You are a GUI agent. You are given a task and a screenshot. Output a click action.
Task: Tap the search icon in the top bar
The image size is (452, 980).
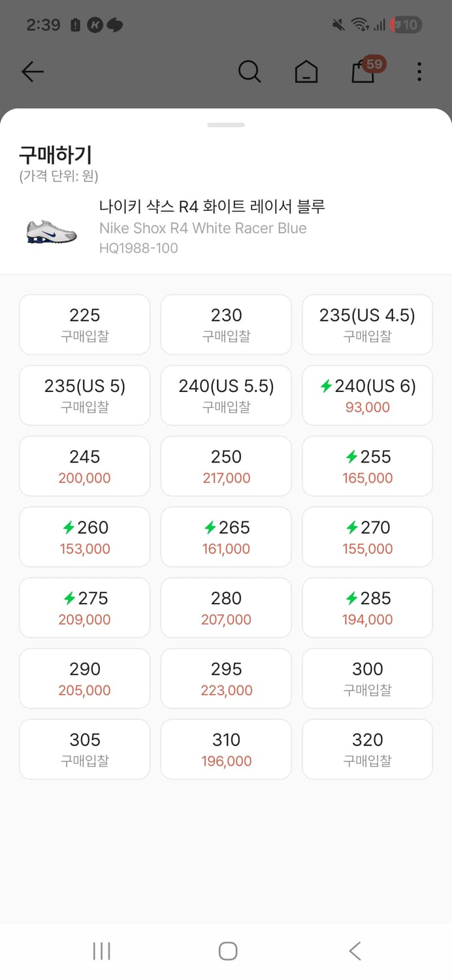(x=250, y=72)
